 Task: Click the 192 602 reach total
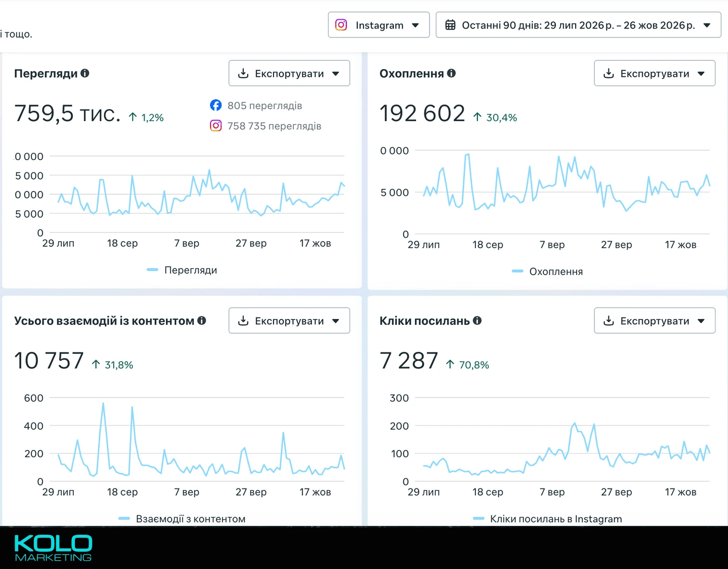(422, 113)
